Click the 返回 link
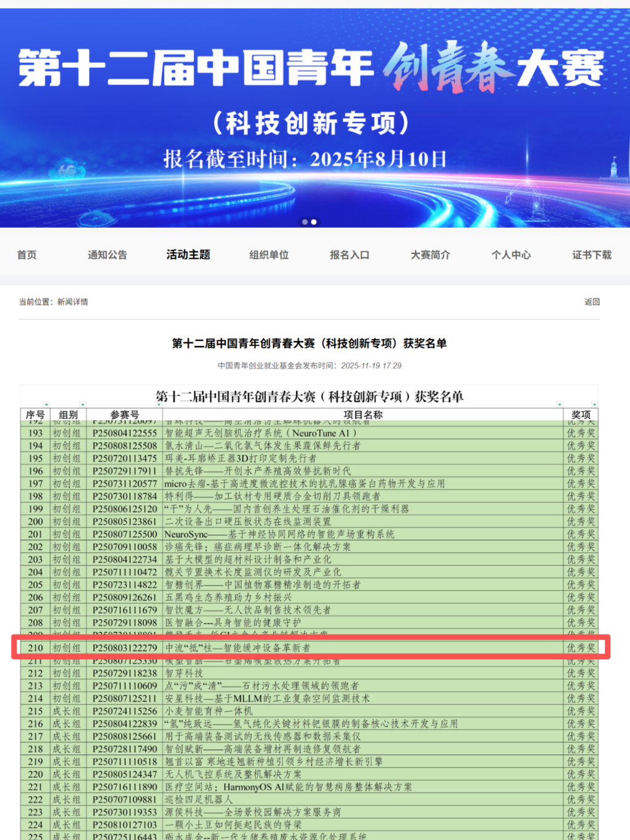The image size is (630, 840). click(592, 302)
